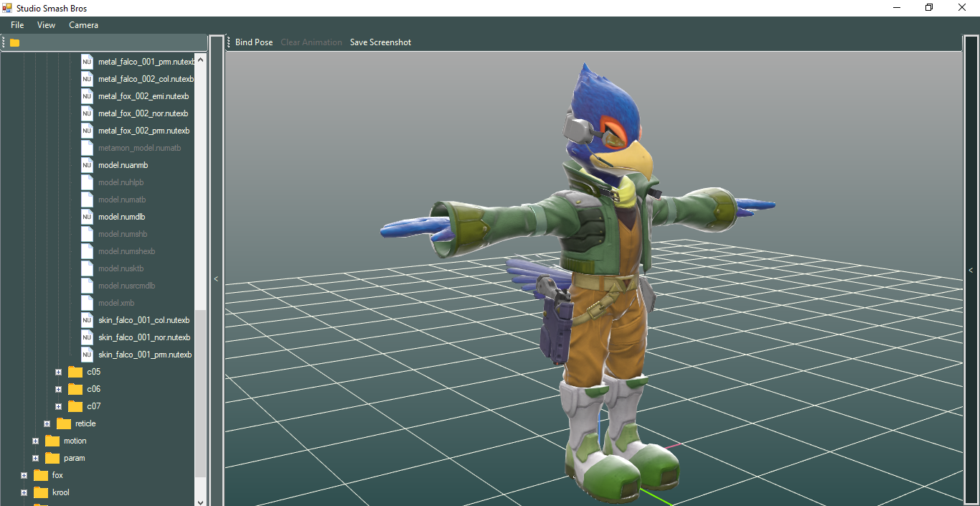The image size is (980, 506).
Task: Expand the motion folder
Action: click(35, 441)
